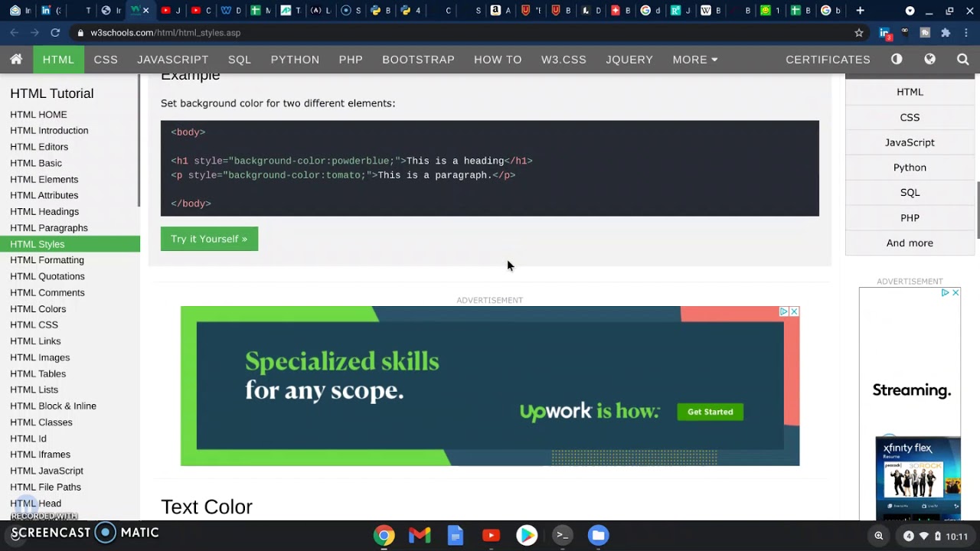Bookmark this page with the star icon
This screenshot has width=980, height=551.
(859, 33)
